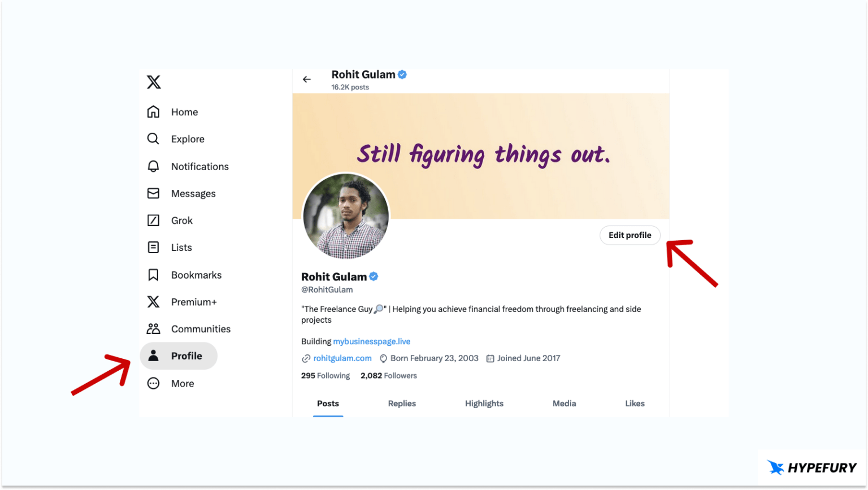Click the Edit profile button

(x=630, y=235)
